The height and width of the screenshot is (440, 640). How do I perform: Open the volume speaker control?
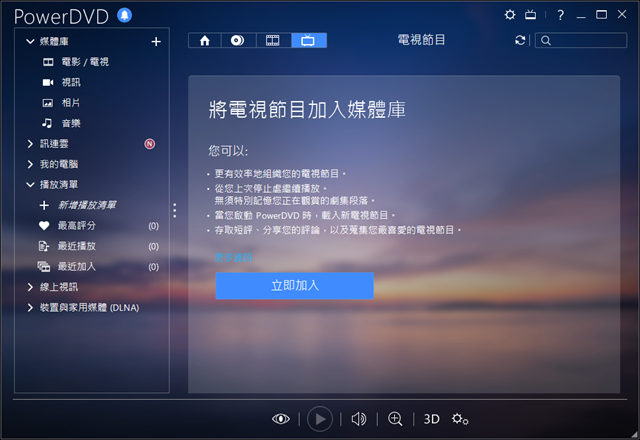(x=359, y=419)
